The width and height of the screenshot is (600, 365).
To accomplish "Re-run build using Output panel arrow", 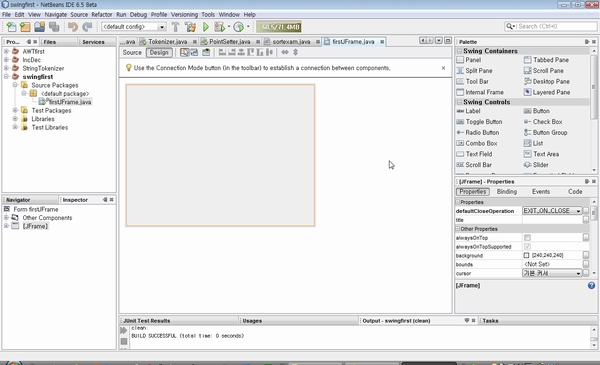I will (124, 330).
